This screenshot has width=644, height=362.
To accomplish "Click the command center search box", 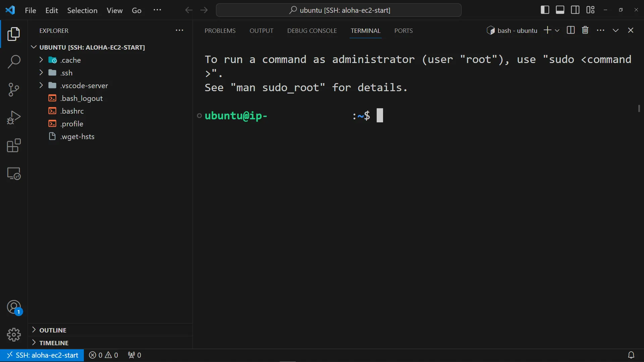I will (x=339, y=10).
